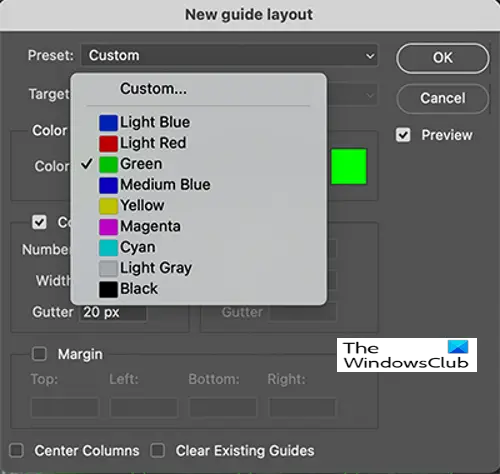
Task: Pick the Cyan color icon
Action: (x=108, y=248)
